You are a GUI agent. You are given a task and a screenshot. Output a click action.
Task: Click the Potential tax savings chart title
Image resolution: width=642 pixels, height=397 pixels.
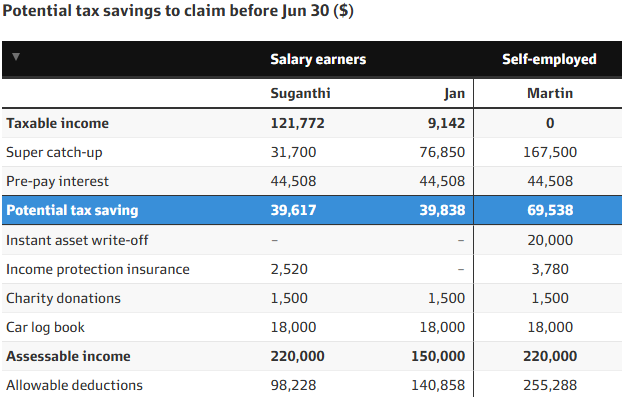178,11
